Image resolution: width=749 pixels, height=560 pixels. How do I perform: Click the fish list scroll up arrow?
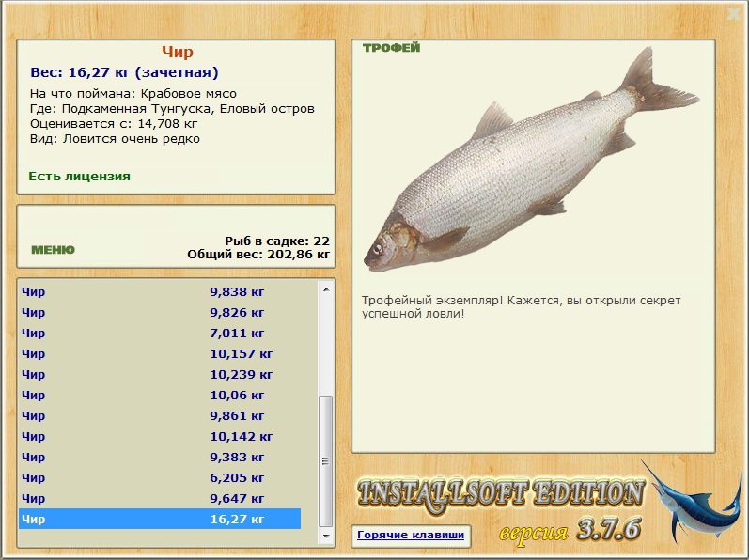point(326,289)
